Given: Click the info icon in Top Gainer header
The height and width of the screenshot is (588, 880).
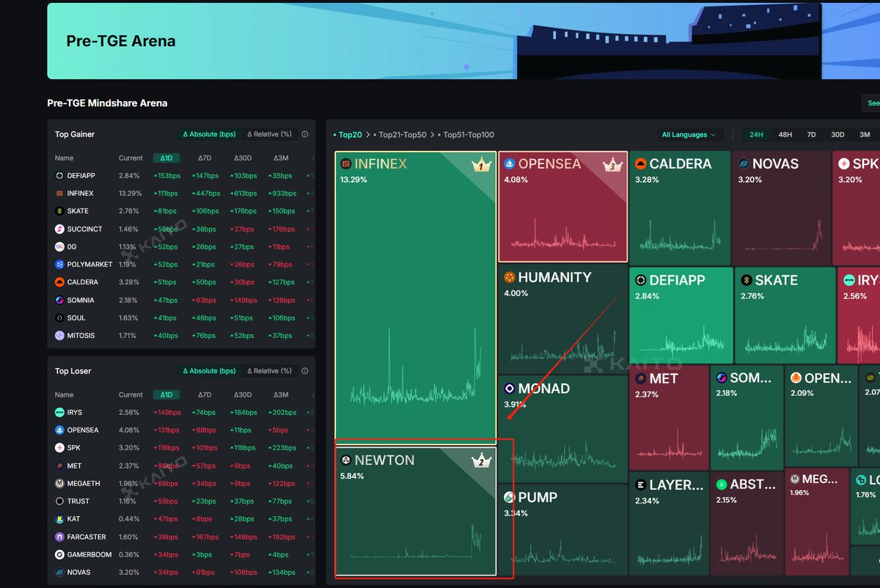Looking at the screenshot, I should point(305,134).
